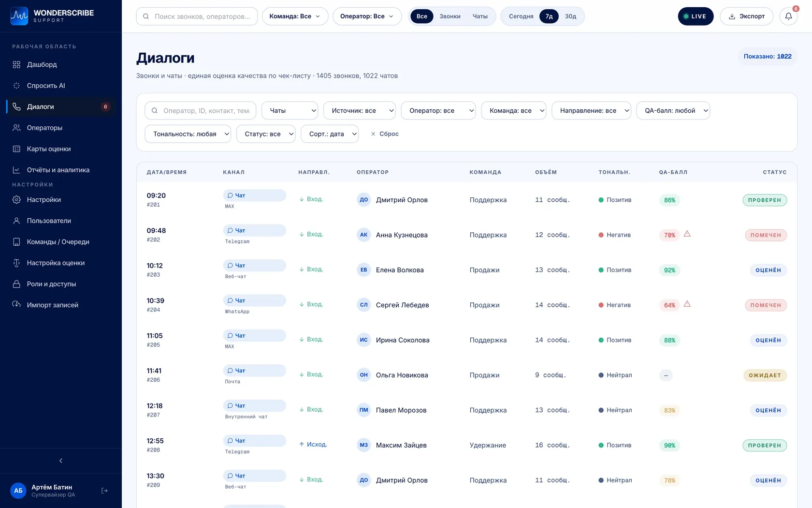Focus the Оператор, ID, контакт filter field

200,111
